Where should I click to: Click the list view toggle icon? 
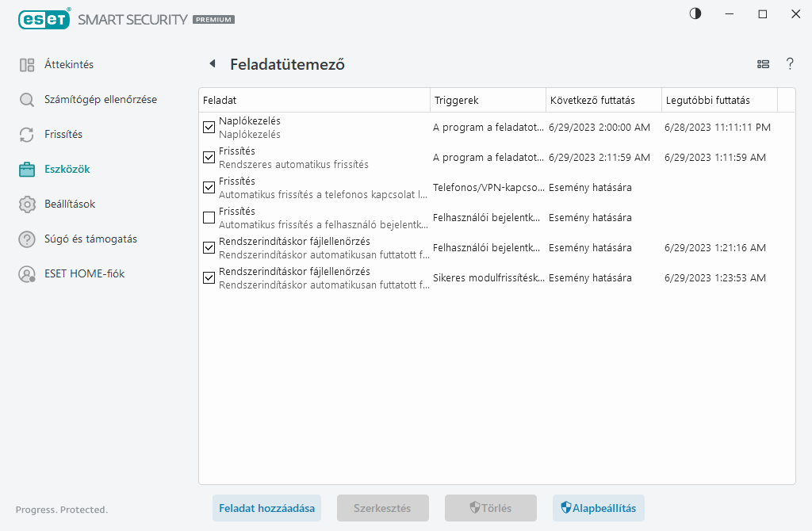coord(763,64)
